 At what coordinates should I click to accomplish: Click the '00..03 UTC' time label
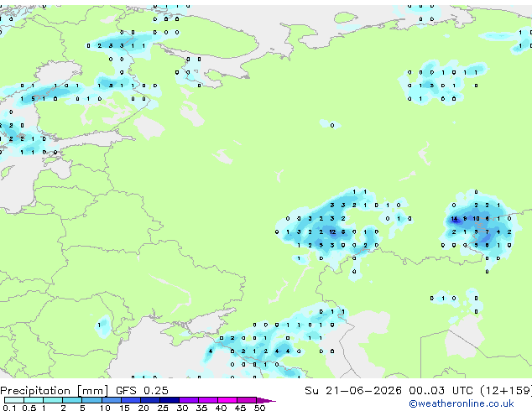click(441, 391)
